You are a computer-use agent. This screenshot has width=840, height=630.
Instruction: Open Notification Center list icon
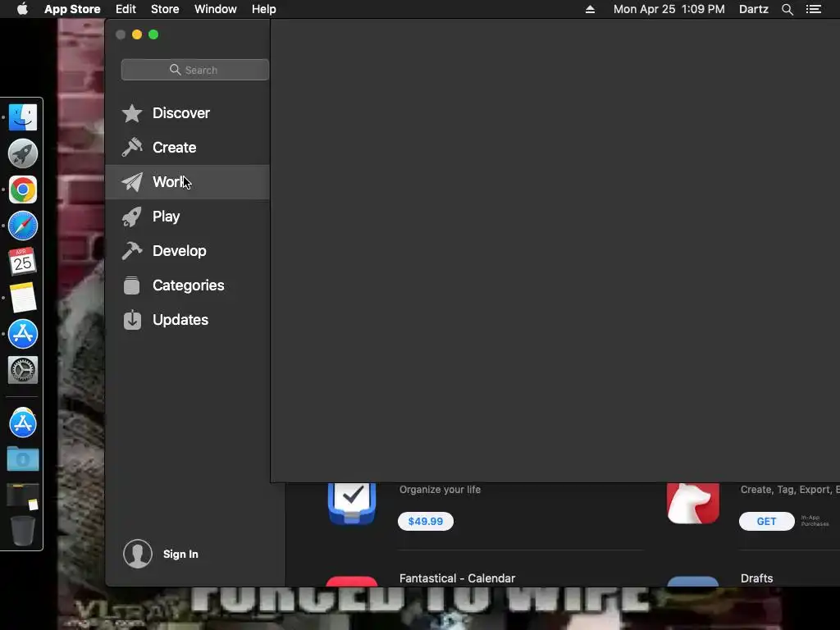point(814,9)
